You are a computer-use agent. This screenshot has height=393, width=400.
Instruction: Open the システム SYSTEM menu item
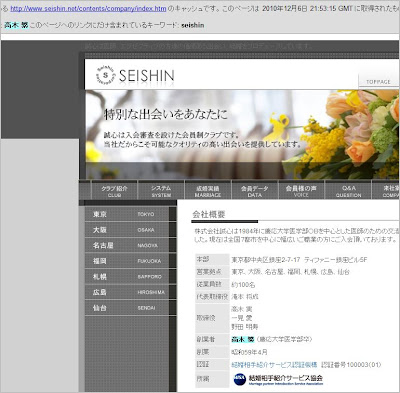pos(161,191)
